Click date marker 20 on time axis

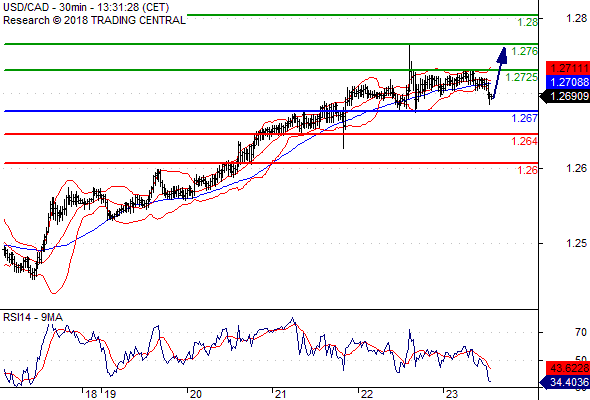click(x=195, y=394)
